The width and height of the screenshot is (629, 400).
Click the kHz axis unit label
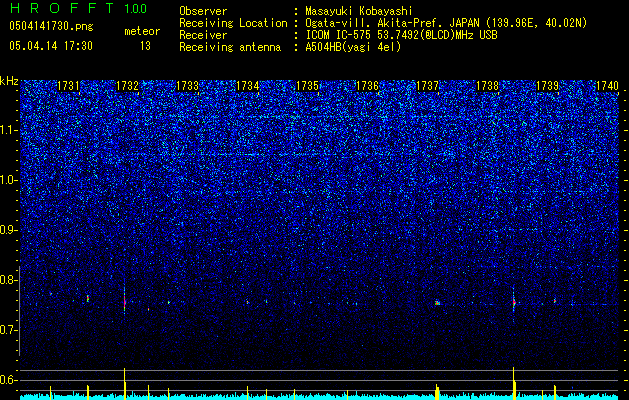point(9,81)
